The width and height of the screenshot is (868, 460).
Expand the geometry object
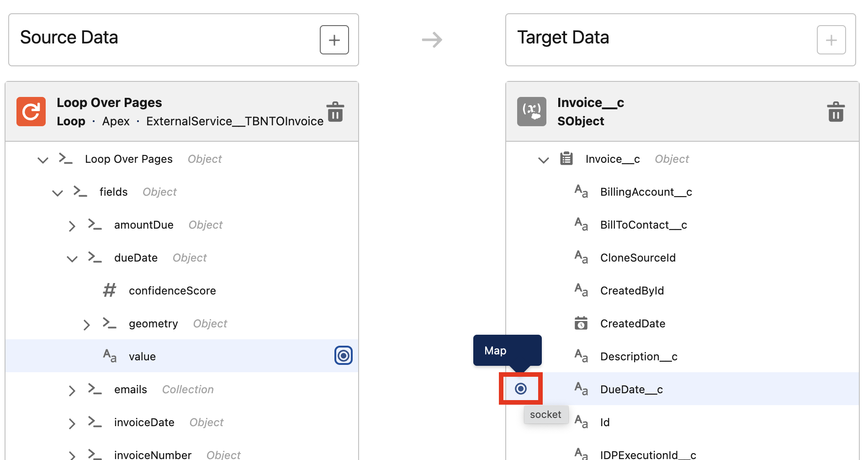[x=86, y=324]
